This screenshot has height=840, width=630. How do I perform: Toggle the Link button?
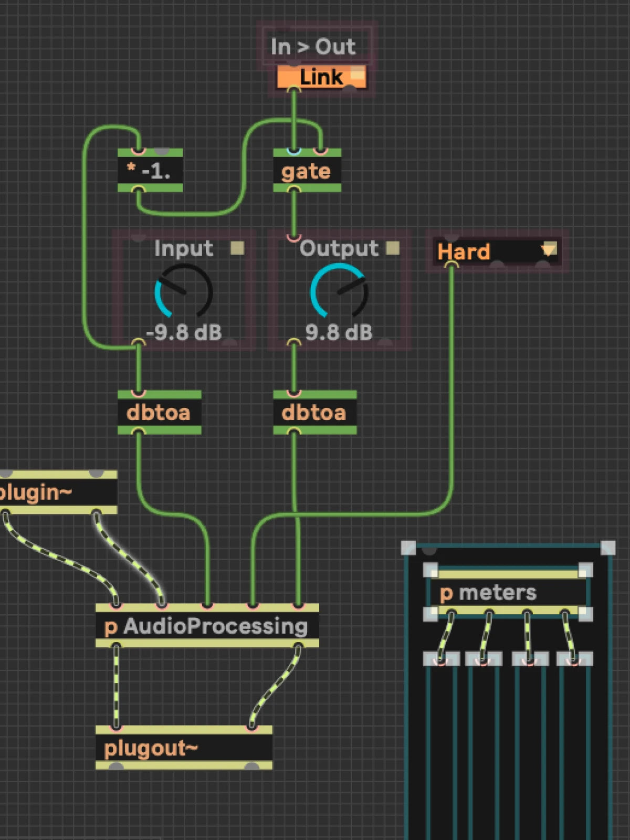point(321,77)
